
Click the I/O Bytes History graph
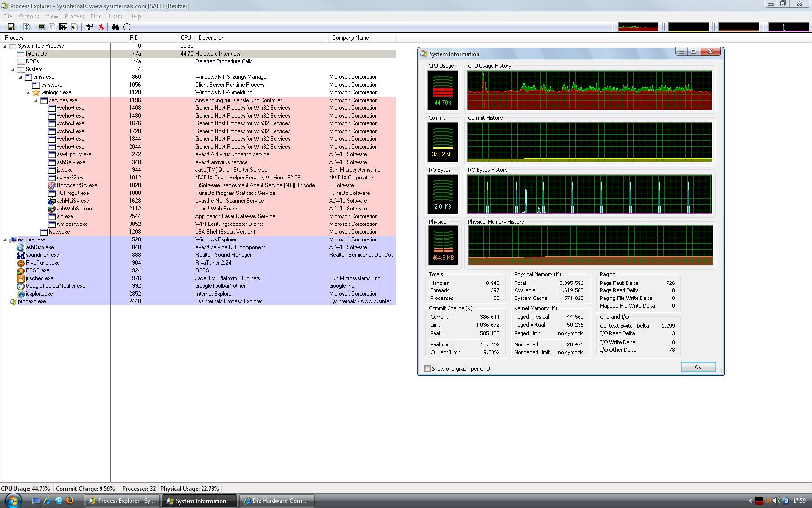click(x=590, y=194)
